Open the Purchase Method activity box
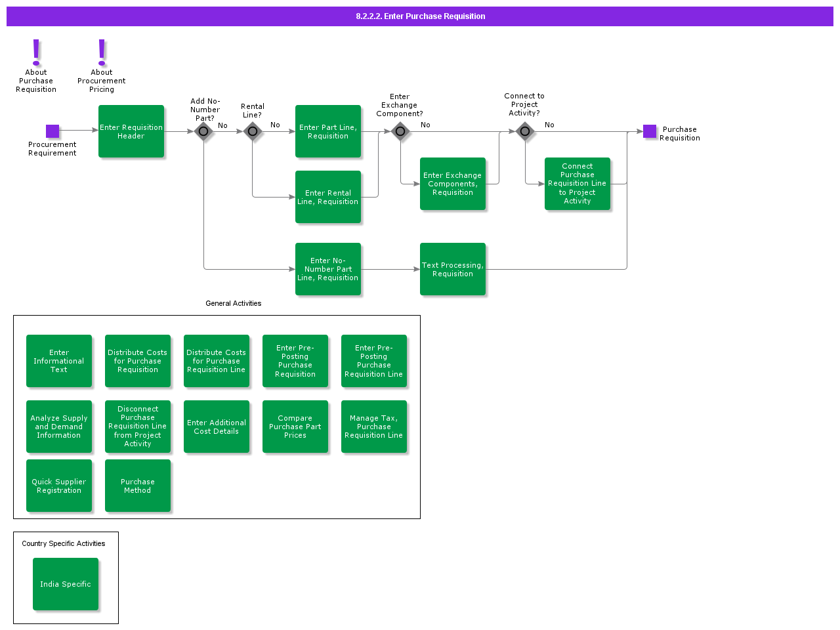Image resolution: width=840 pixels, height=630 pixels. coord(138,486)
